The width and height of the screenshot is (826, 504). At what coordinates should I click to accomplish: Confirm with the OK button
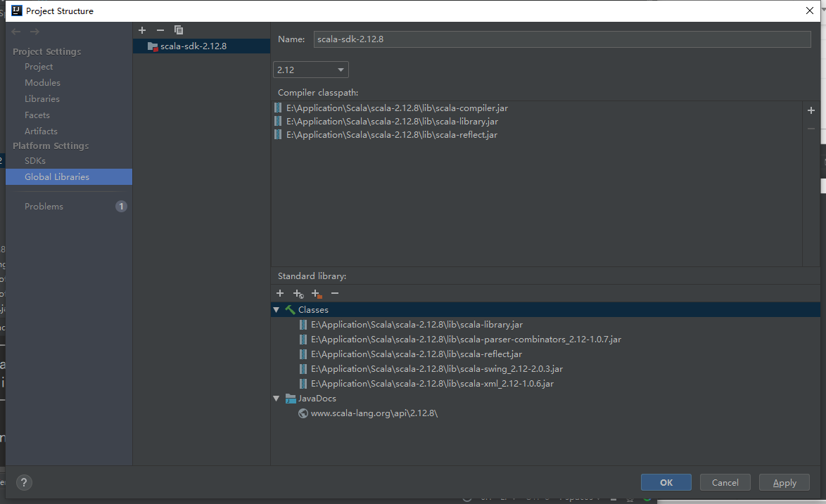coord(666,482)
